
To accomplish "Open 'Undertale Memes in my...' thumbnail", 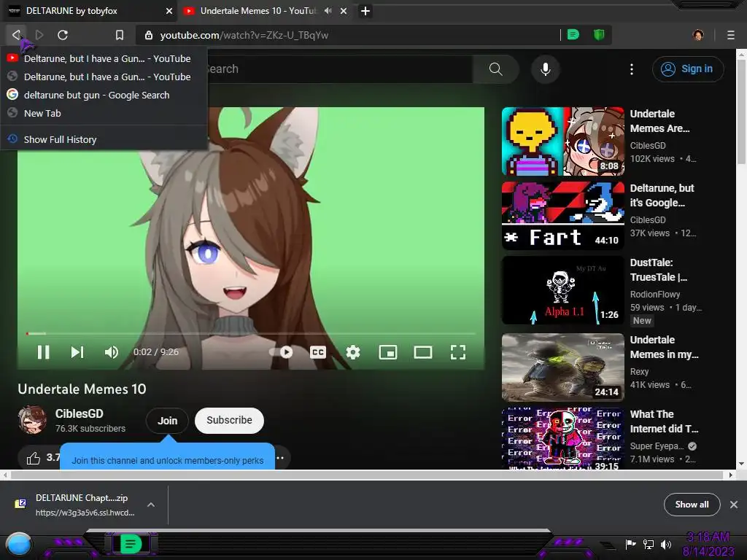I will pos(562,367).
